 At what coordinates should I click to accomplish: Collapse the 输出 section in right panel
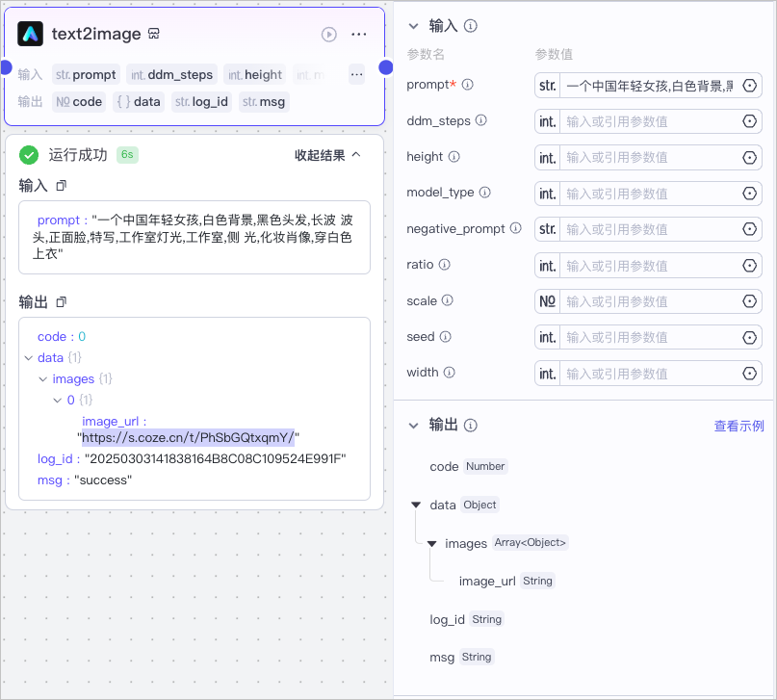point(413,426)
